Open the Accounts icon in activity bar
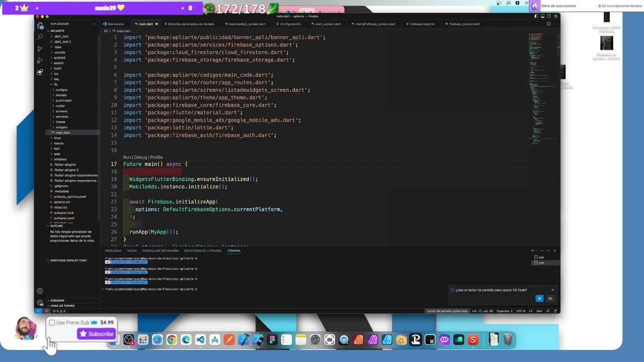Image resolution: width=644 pixels, height=362 pixels. click(x=40, y=291)
